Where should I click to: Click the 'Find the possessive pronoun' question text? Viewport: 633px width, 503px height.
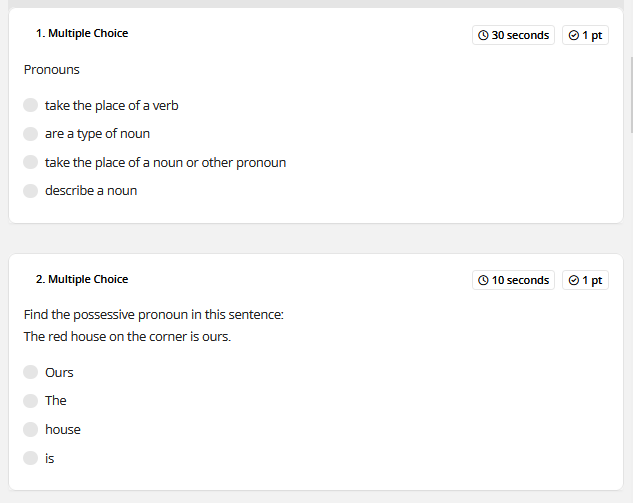(x=154, y=314)
